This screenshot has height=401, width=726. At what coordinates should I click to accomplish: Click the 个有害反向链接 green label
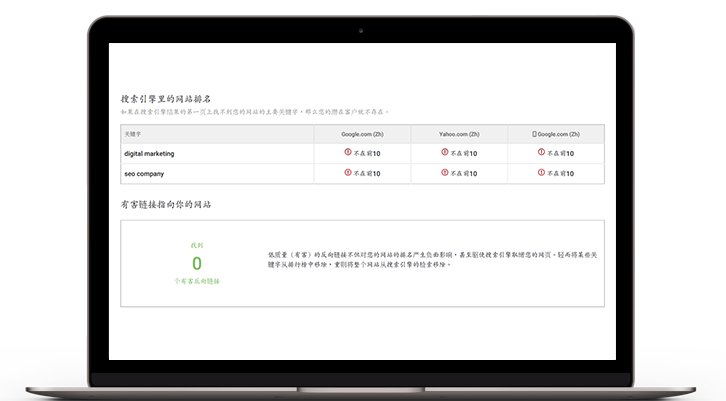(197, 282)
